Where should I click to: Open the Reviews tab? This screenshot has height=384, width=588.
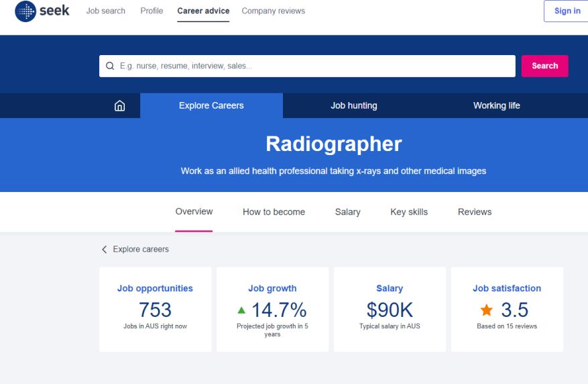point(475,211)
